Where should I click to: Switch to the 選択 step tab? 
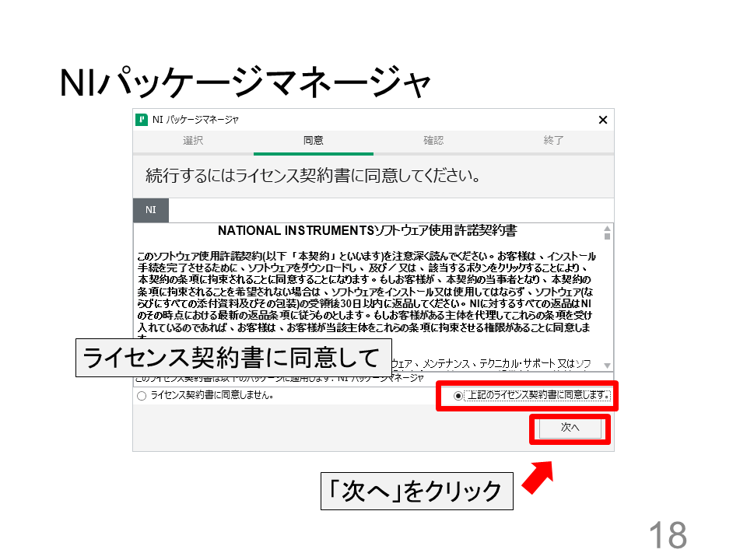coord(193,141)
